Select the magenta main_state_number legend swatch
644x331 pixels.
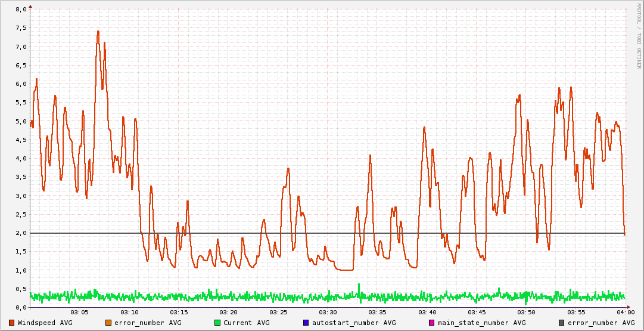click(432, 323)
